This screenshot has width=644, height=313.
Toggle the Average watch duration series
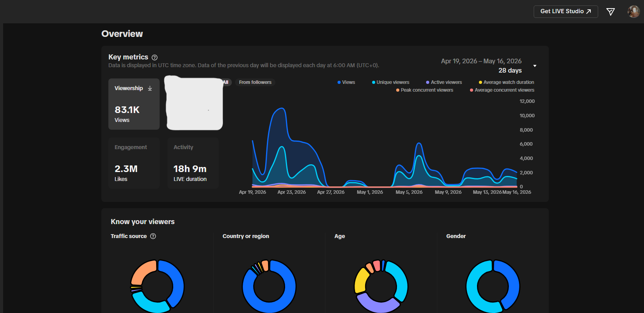[506, 82]
